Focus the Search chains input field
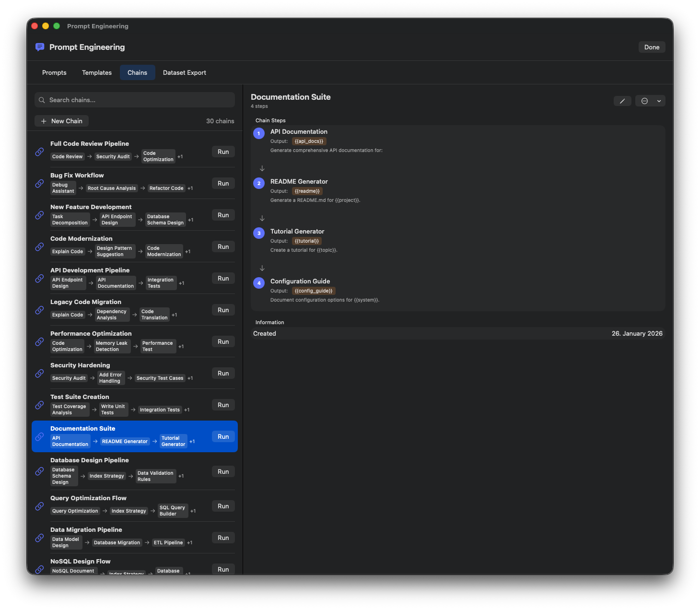Screen dimensions: 700x610 (139, 100)
